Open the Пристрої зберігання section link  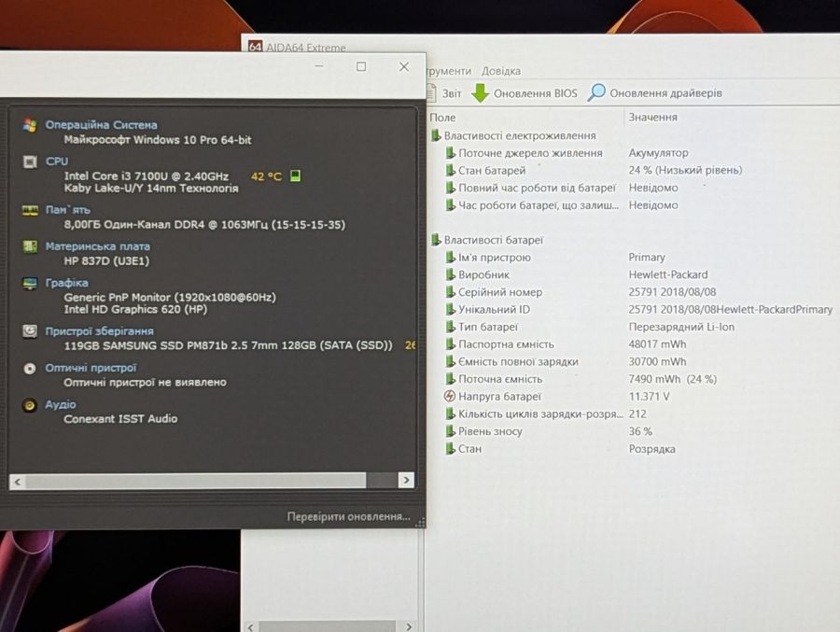pyautogui.click(x=100, y=331)
